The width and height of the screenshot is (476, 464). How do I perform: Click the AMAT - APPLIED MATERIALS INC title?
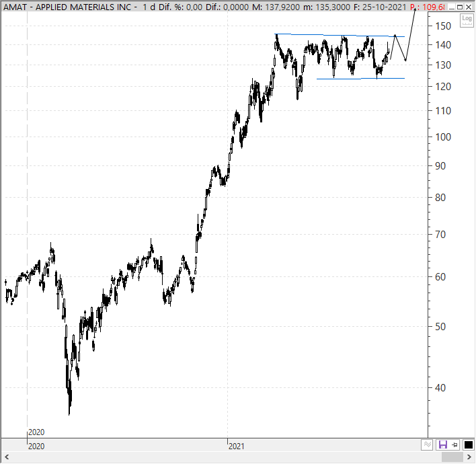67,7
